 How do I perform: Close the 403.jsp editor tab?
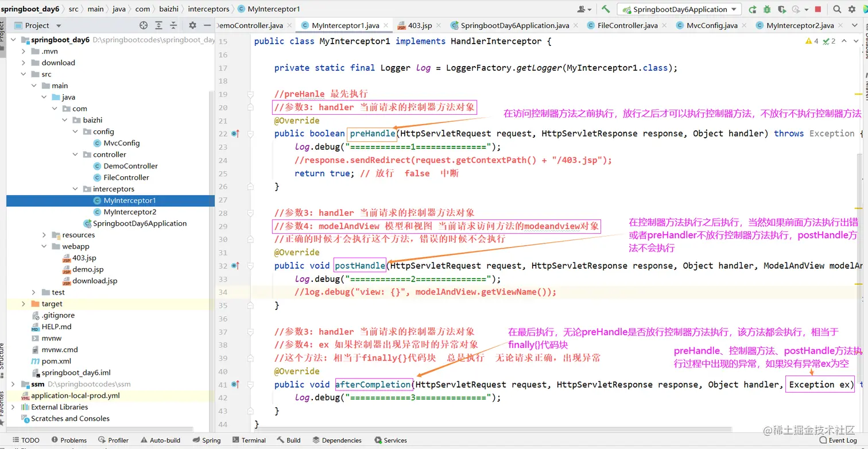click(440, 25)
